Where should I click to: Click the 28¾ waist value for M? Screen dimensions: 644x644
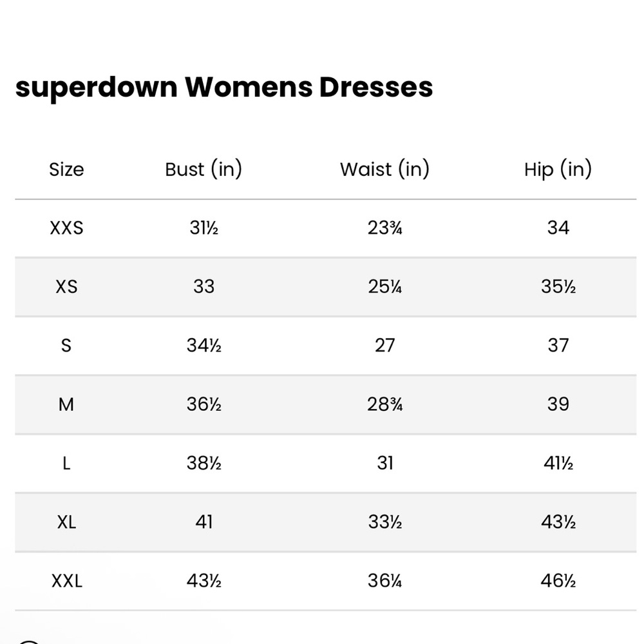[385, 404]
